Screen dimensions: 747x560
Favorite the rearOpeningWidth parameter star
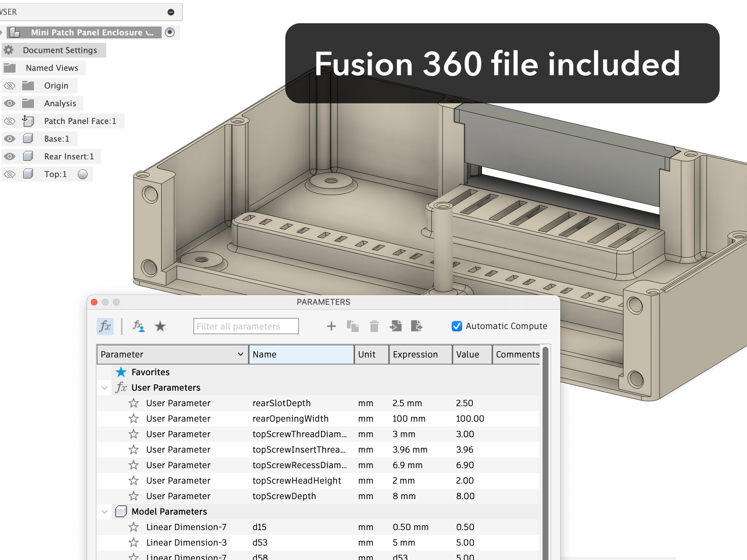point(134,418)
